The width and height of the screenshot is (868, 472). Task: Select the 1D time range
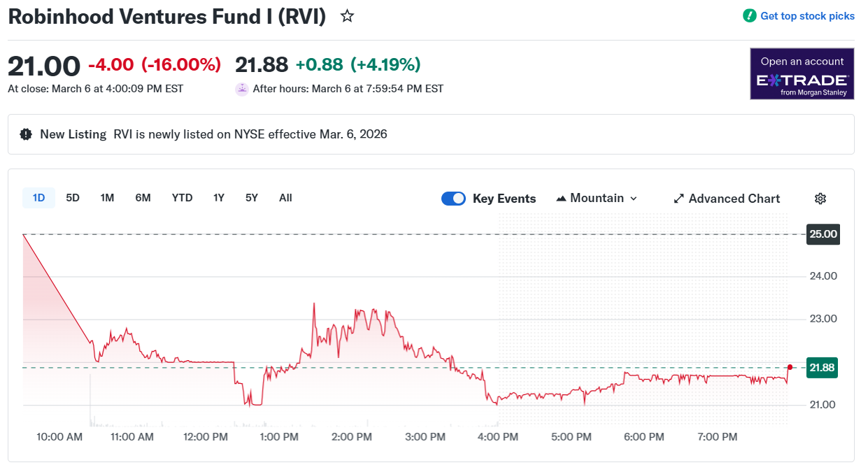click(38, 198)
